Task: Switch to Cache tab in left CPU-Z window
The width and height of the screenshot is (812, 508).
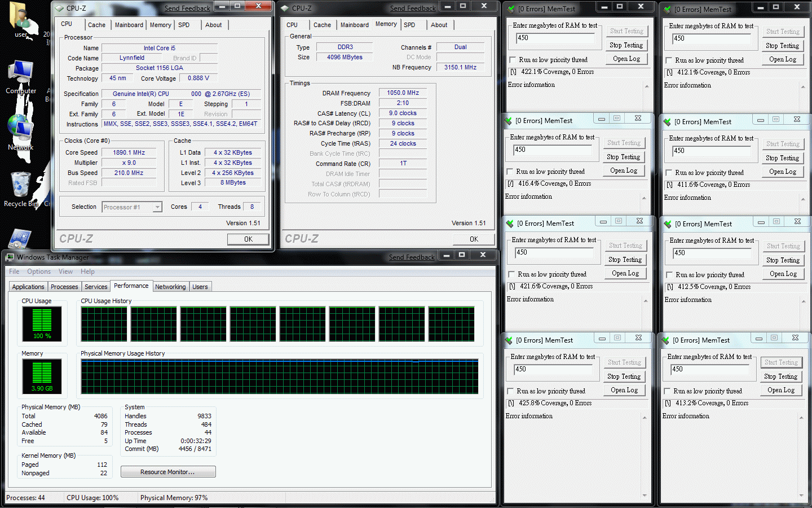Action: [96, 25]
